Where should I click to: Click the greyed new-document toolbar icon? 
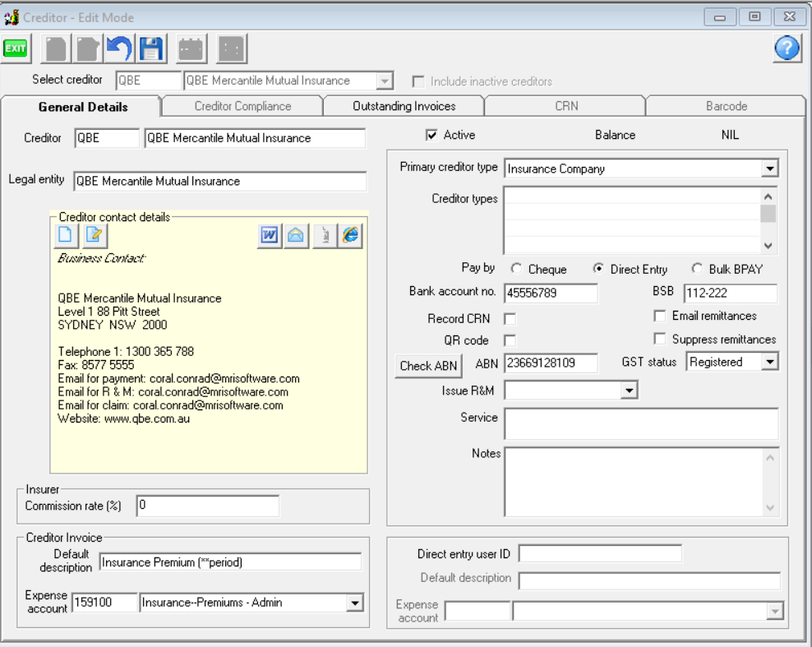[x=56, y=49]
